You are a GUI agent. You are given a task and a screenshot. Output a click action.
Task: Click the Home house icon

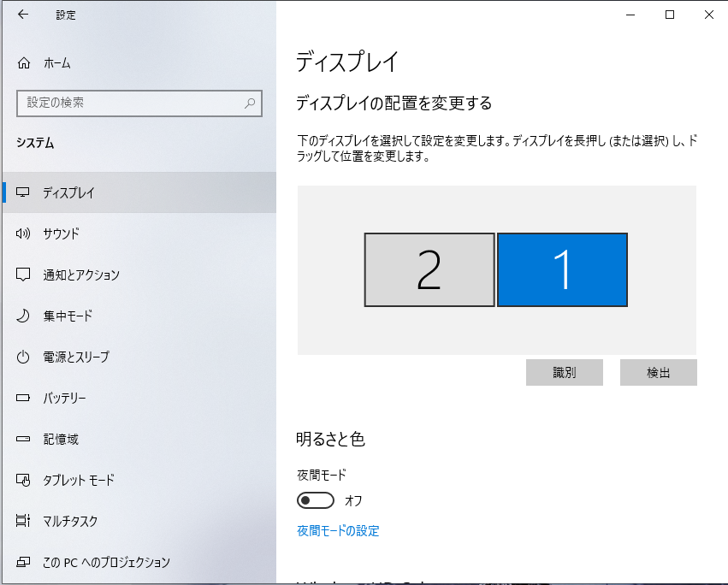tap(24, 63)
